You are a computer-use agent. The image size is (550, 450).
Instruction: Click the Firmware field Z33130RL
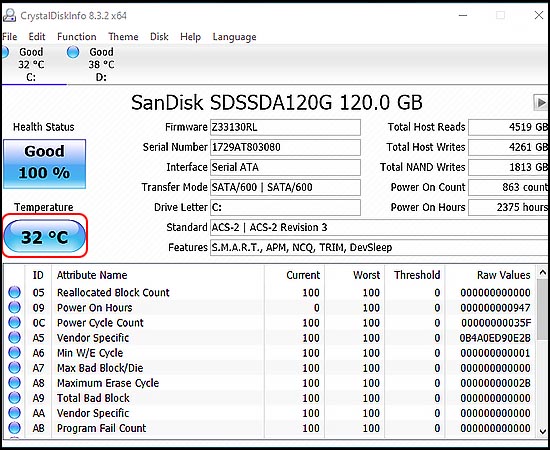285,127
